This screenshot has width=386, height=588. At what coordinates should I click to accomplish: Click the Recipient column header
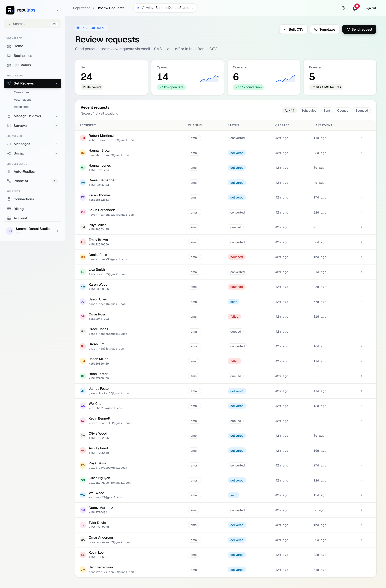click(x=88, y=125)
